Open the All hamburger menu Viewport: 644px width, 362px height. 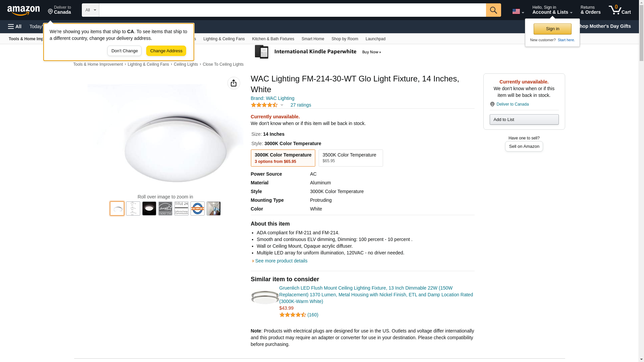coord(15,26)
